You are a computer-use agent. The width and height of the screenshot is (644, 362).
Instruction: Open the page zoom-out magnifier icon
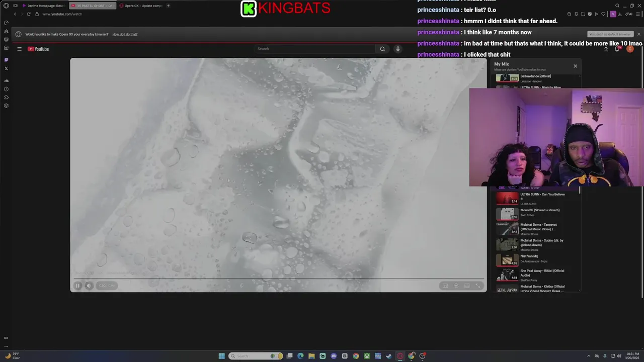click(x=569, y=14)
